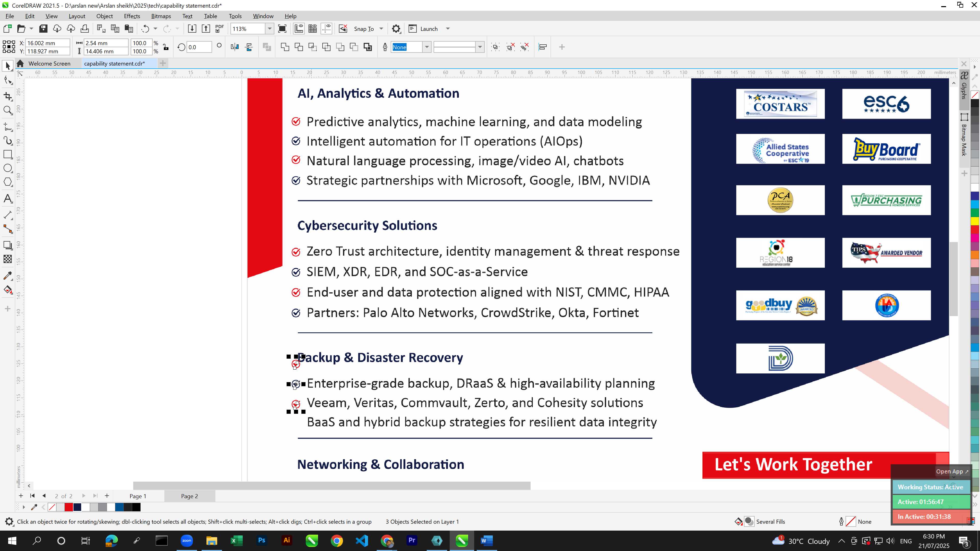Click the Align and distribute icon

(543, 47)
